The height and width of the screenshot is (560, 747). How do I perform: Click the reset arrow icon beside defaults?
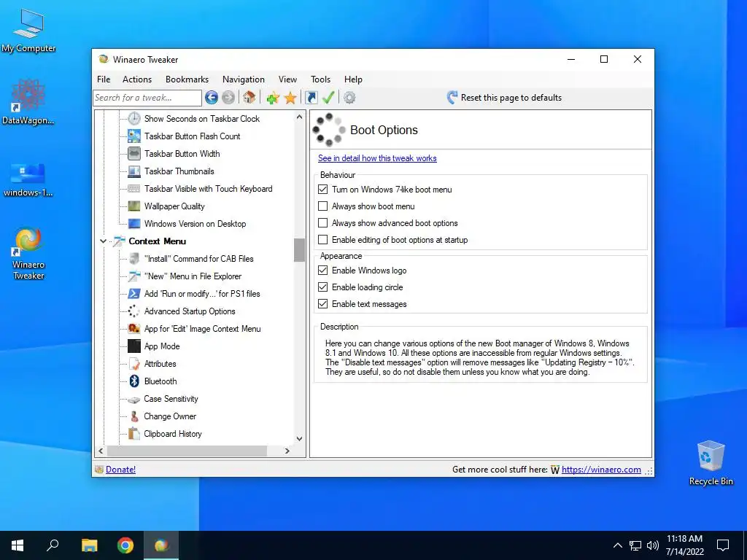[452, 98]
